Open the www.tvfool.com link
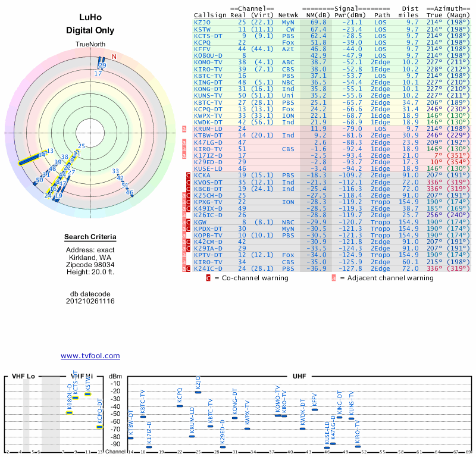Screen dimensions: 476x457 (90, 356)
